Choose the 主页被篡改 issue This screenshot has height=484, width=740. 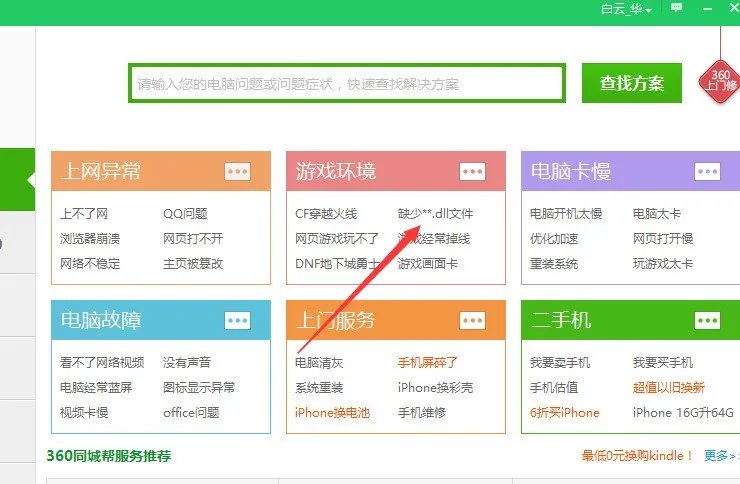[x=193, y=264]
